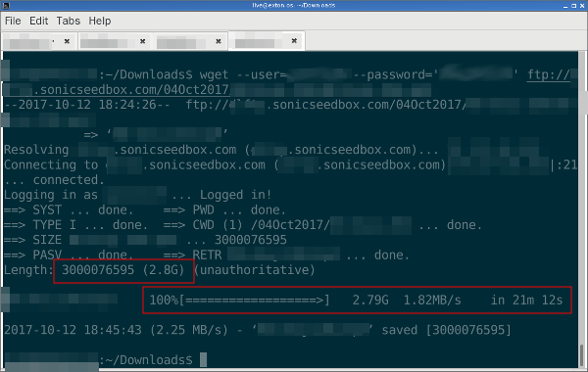The height and width of the screenshot is (372, 588).
Task: Open the Tabs menu
Action: click(69, 21)
